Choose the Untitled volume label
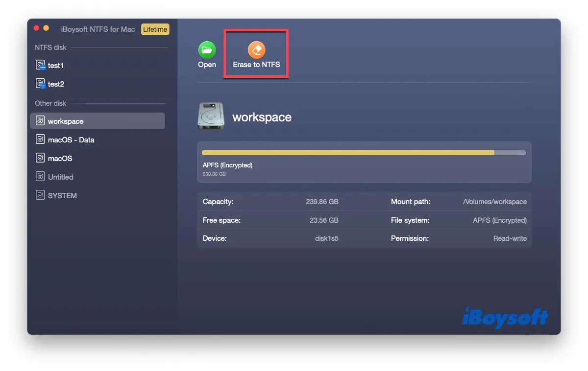 (61, 177)
